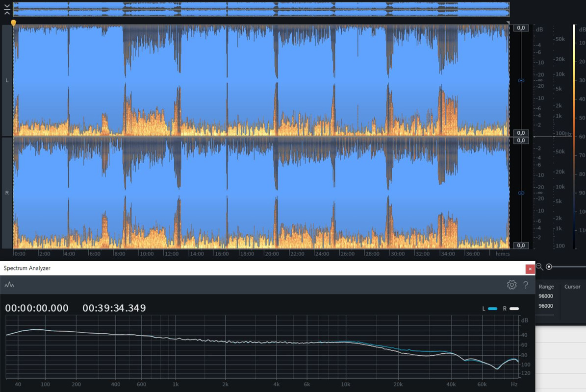Collapse the waveform overview strip

point(7,9)
